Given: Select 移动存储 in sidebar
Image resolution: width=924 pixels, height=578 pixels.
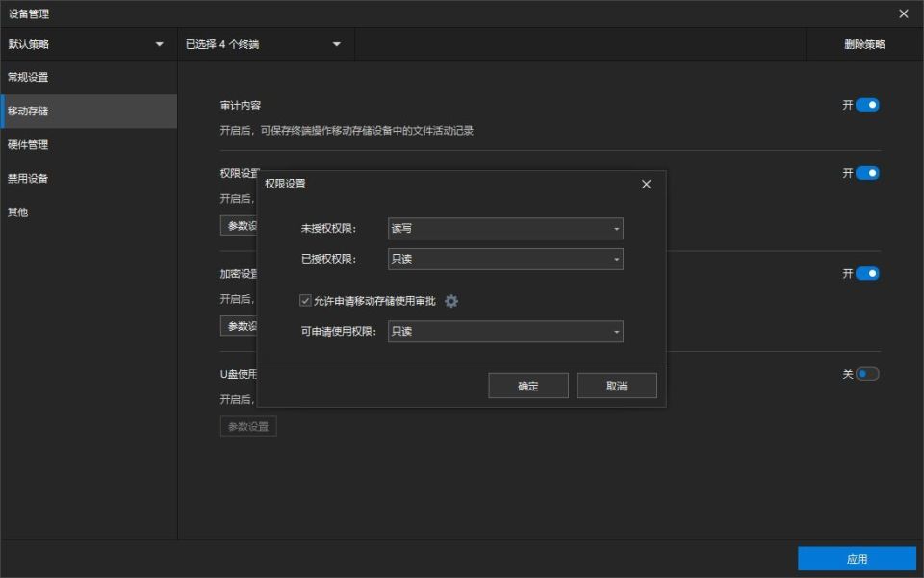Looking at the screenshot, I should coord(89,112).
